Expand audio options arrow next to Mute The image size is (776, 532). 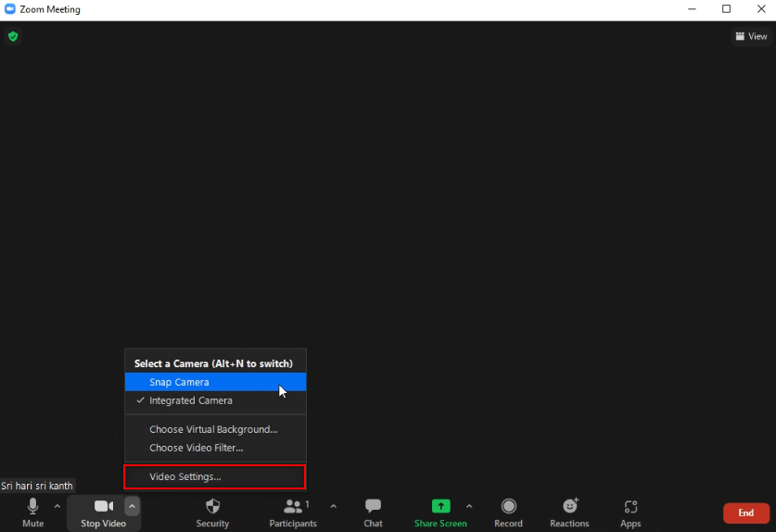[57, 506]
